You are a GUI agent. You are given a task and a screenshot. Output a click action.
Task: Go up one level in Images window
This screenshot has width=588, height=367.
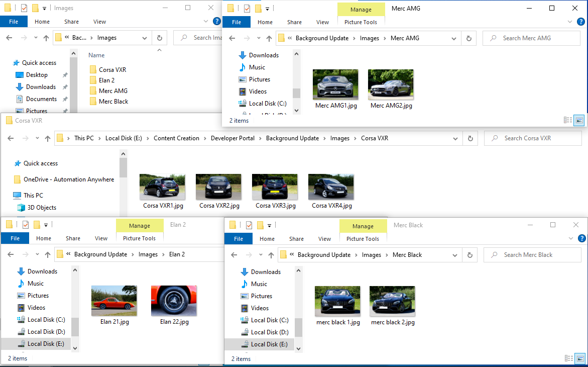(x=46, y=38)
